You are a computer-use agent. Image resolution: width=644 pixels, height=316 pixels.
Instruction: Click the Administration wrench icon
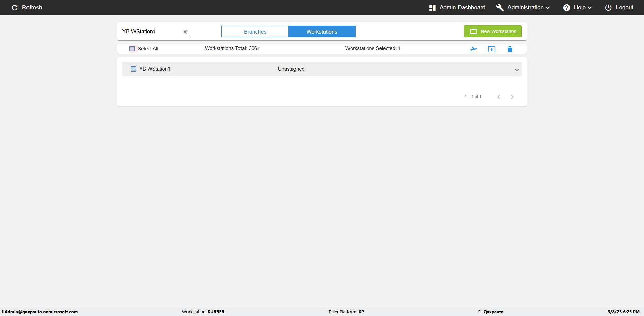click(x=500, y=7)
